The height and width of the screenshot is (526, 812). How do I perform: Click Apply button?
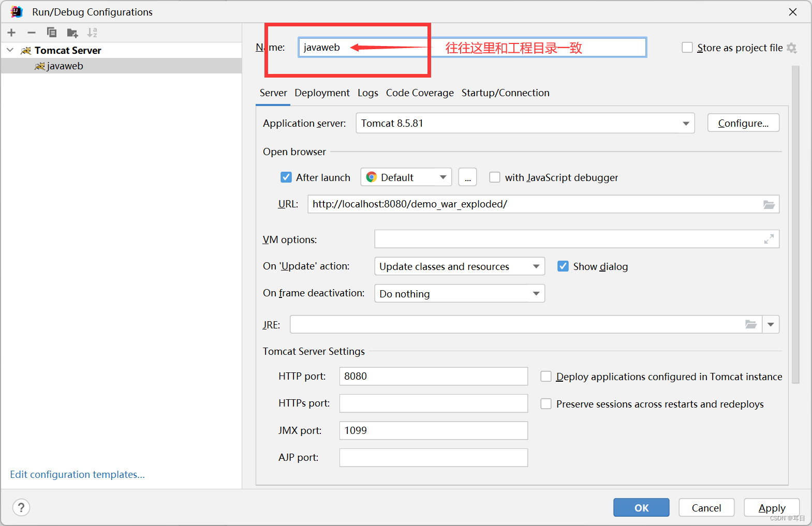click(x=772, y=507)
